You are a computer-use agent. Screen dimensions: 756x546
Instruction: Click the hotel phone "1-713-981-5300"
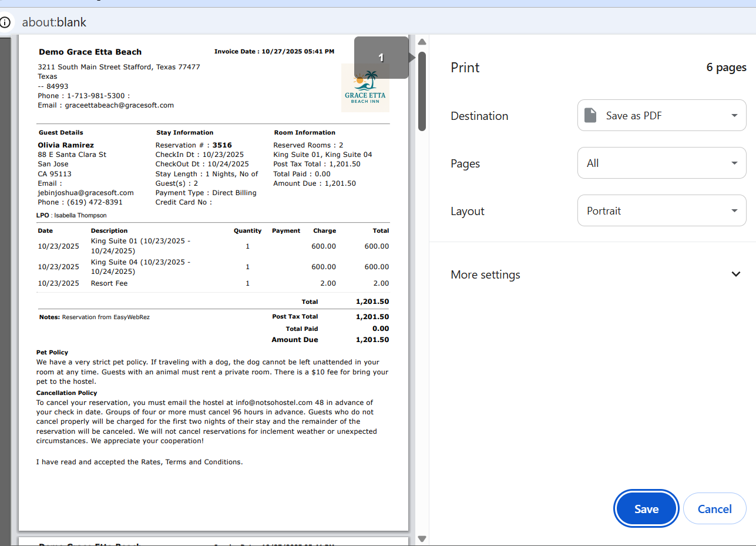(96, 96)
